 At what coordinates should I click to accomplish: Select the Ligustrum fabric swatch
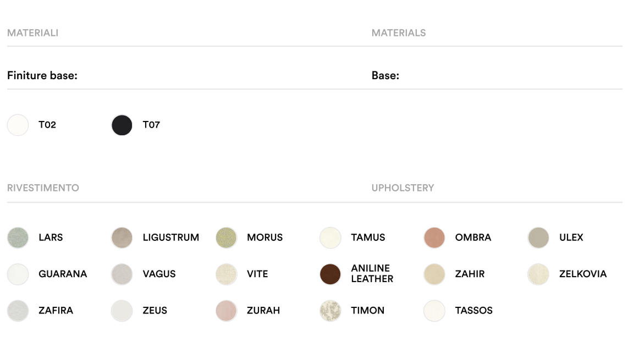tap(122, 238)
